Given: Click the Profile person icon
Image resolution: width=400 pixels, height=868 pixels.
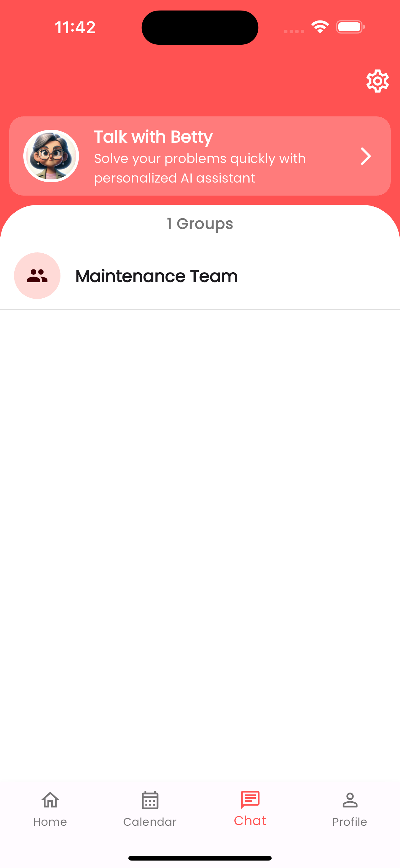Looking at the screenshot, I should [x=350, y=800].
